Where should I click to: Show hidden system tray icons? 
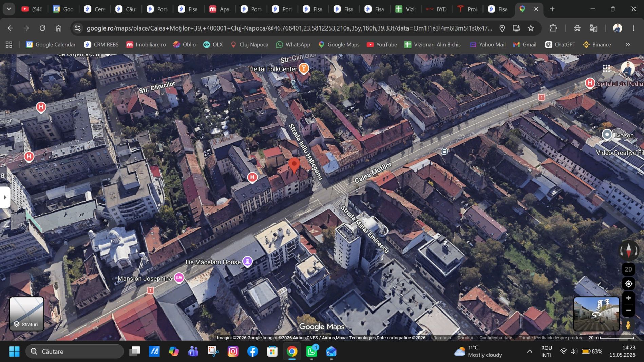point(529,351)
